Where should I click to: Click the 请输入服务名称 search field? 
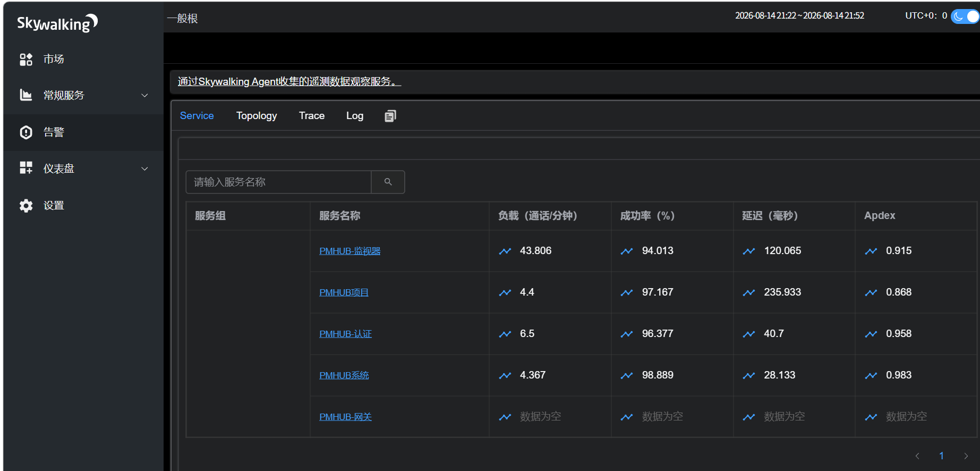click(278, 182)
